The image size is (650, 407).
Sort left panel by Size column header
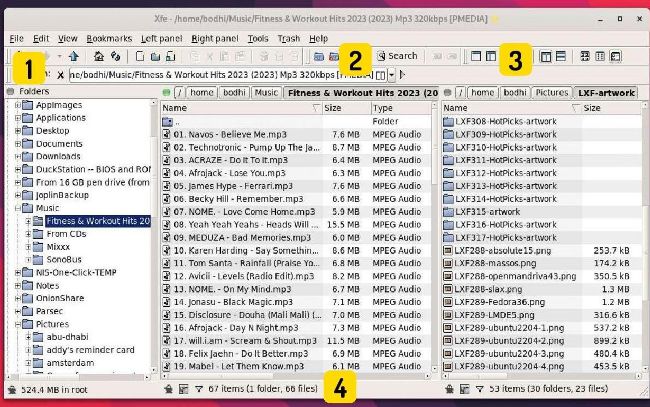(x=333, y=108)
